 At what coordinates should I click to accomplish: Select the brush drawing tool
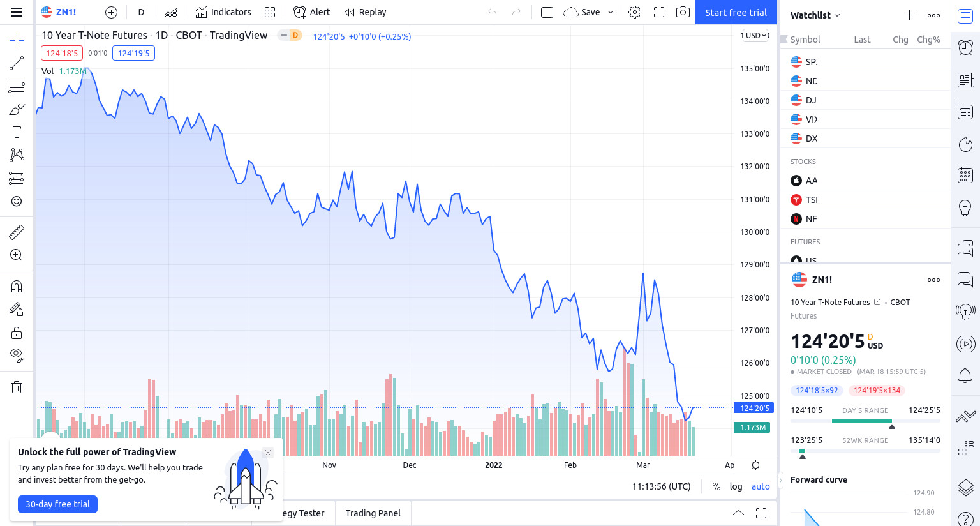pyautogui.click(x=17, y=110)
